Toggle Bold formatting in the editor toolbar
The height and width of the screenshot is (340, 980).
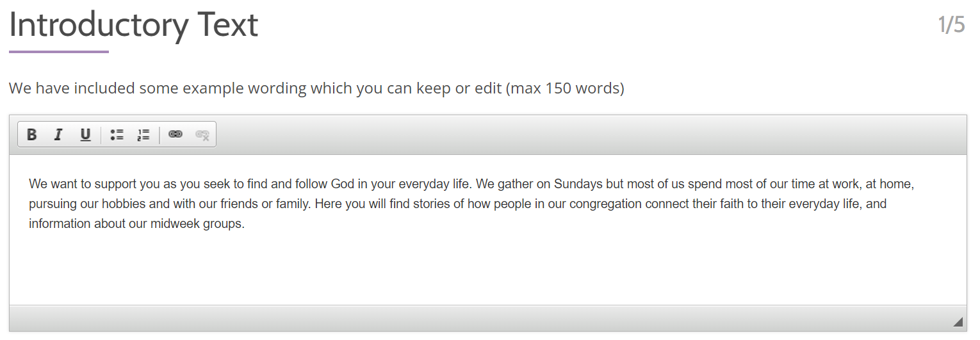pos(31,134)
